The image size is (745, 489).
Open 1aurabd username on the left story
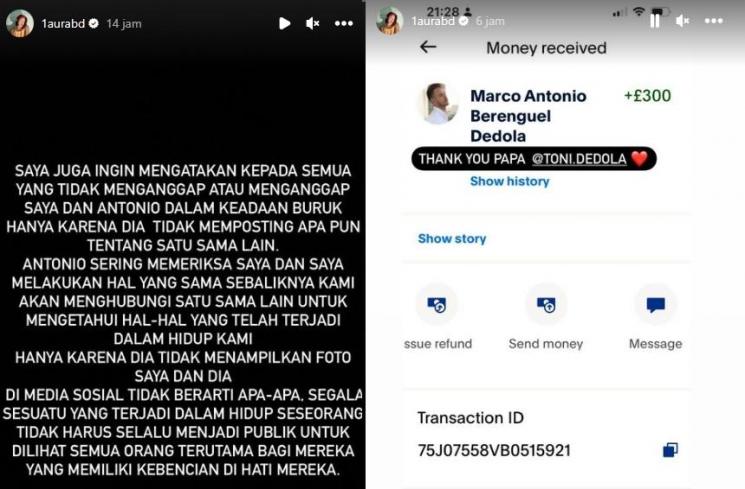[x=63, y=23]
